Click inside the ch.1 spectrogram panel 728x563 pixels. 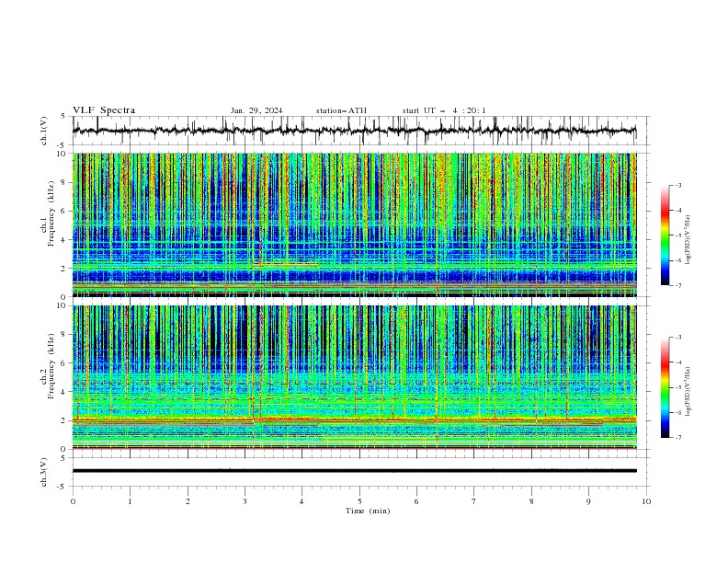pos(354,224)
